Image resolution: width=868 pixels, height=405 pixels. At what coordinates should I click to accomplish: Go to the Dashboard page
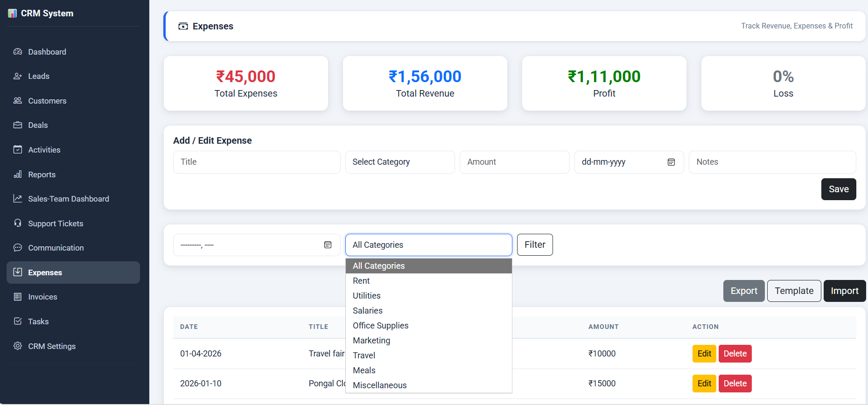73,52
